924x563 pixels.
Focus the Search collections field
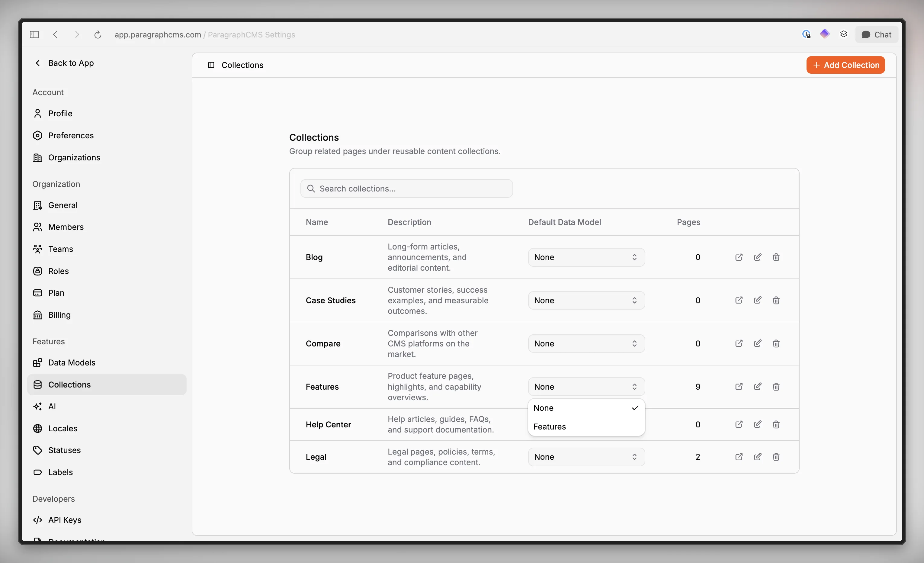click(x=406, y=189)
